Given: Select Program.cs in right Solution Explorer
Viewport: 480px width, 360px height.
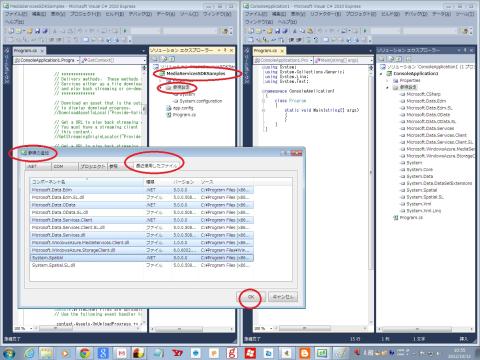Looking at the screenshot, I should [x=411, y=218].
